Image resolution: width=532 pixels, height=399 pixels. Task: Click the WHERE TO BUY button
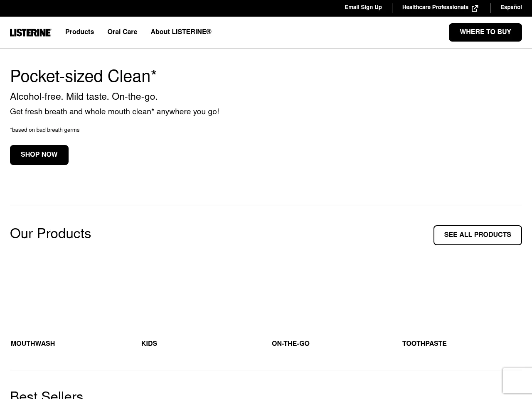click(x=485, y=32)
